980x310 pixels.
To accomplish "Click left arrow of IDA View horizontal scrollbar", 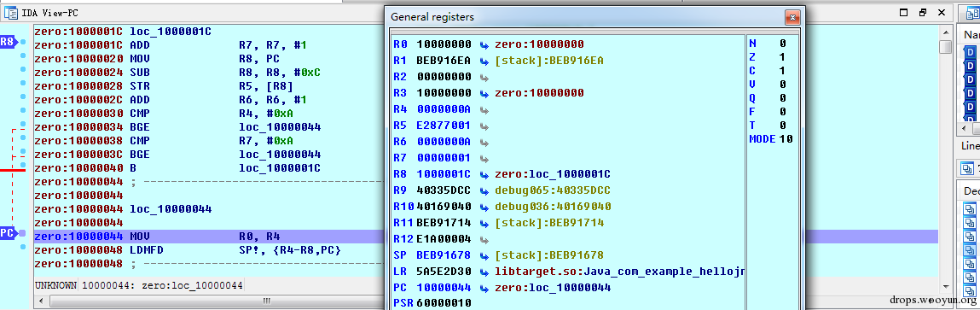I will (41, 301).
